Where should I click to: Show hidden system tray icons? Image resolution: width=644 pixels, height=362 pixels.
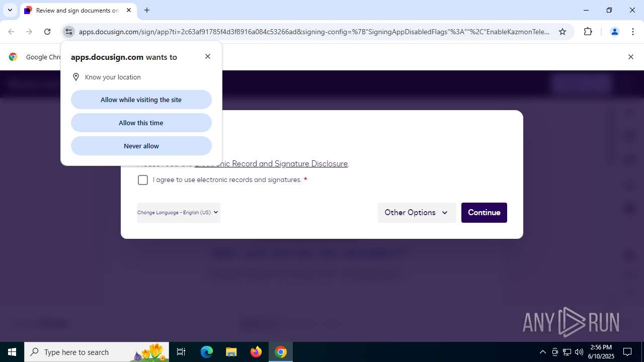point(542,352)
